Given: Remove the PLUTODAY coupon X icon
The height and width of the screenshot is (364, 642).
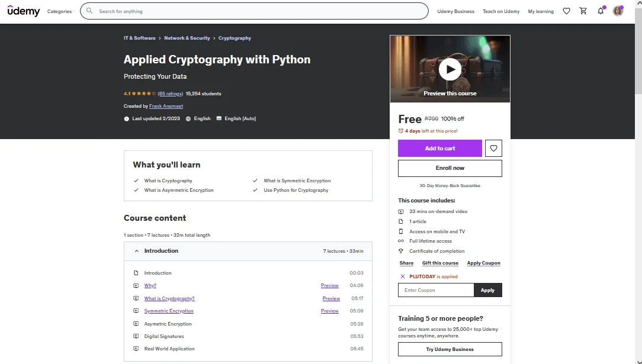Looking at the screenshot, I should [403, 276].
